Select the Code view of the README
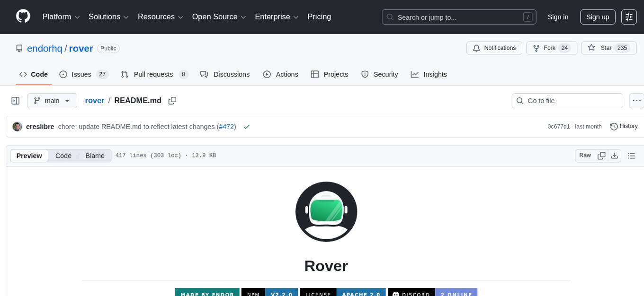644x296 pixels. pyautogui.click(x=63, y=156)
